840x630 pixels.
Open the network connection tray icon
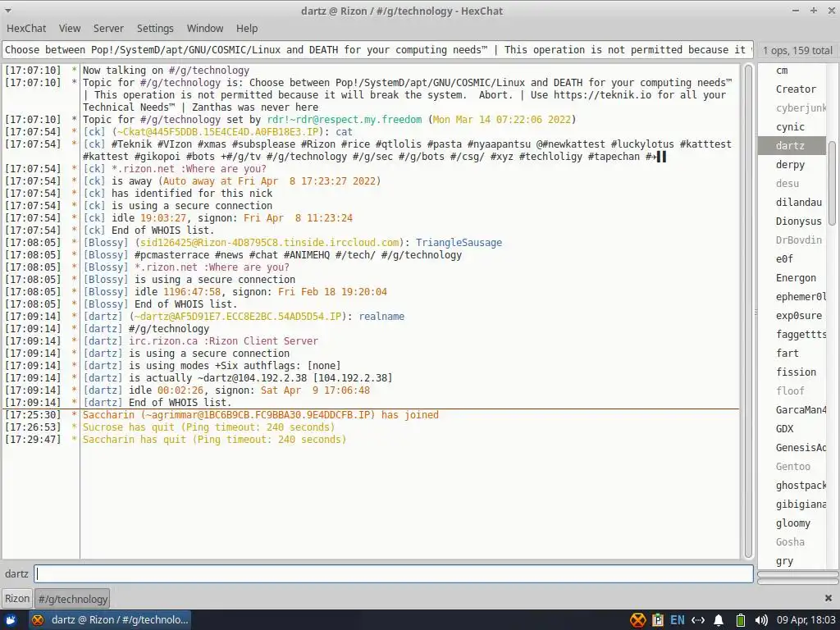coord(697,620)
